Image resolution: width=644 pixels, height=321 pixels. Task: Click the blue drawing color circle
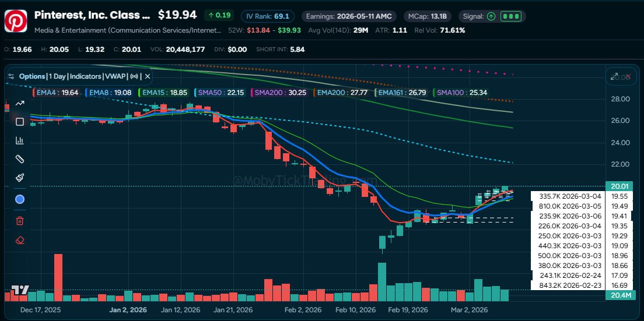20,199
